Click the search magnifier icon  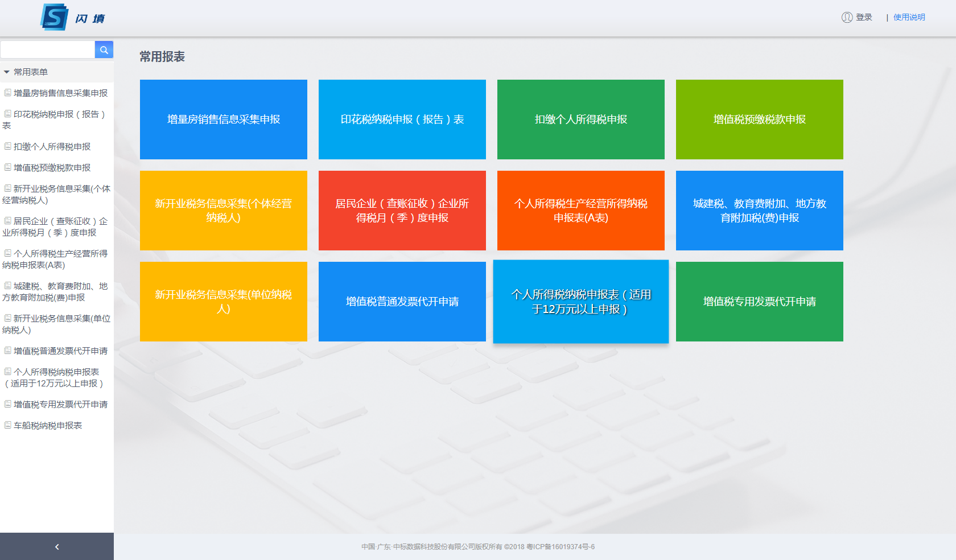104,50
